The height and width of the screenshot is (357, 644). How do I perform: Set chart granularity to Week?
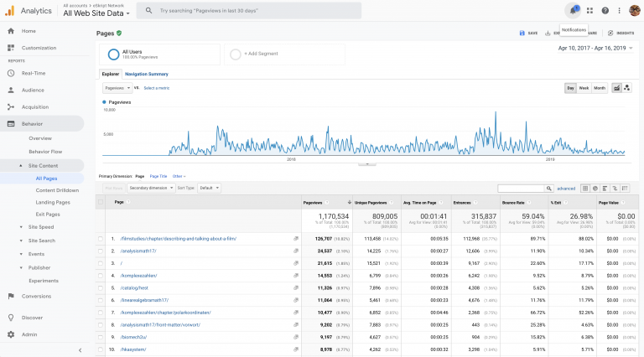pos(584,88)
